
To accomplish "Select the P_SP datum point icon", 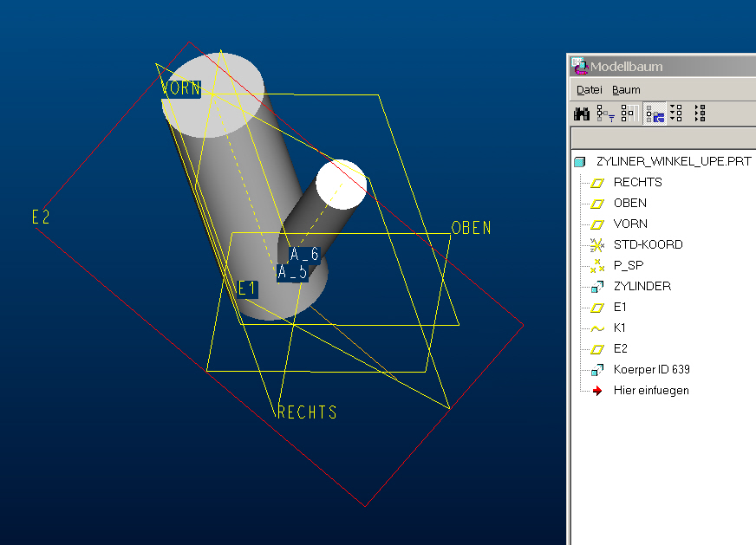I will (597, 265).
